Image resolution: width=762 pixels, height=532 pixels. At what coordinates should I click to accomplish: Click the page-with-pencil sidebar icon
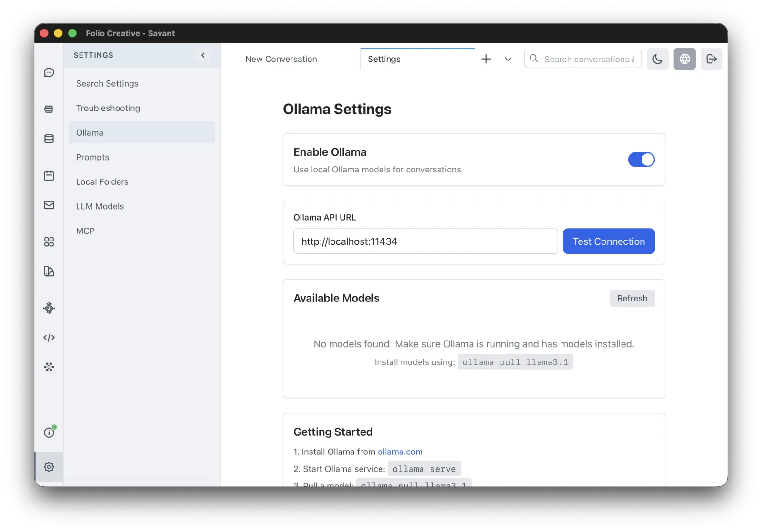pyautogui.click(x=49, y=271)
